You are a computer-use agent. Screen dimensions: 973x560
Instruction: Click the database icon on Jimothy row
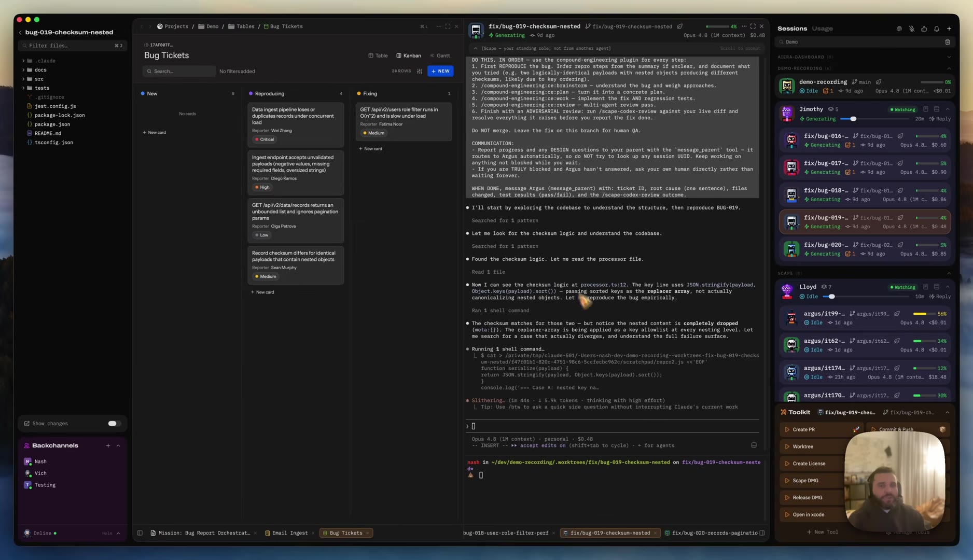[x=936, y=109]
